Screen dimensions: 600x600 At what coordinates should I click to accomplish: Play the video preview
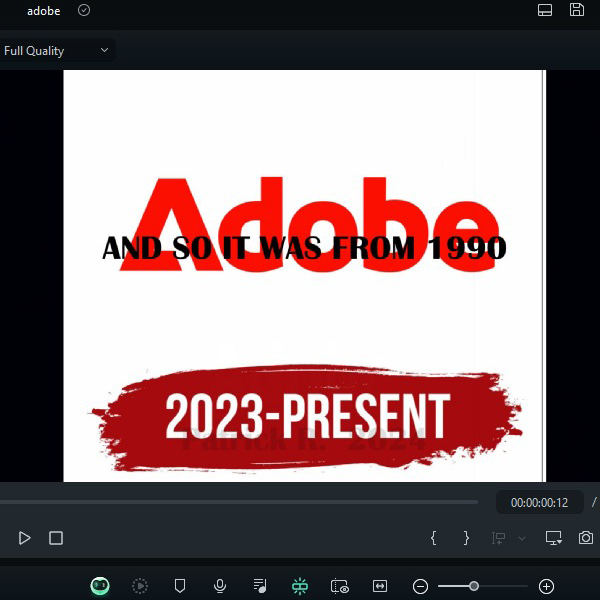25,538
